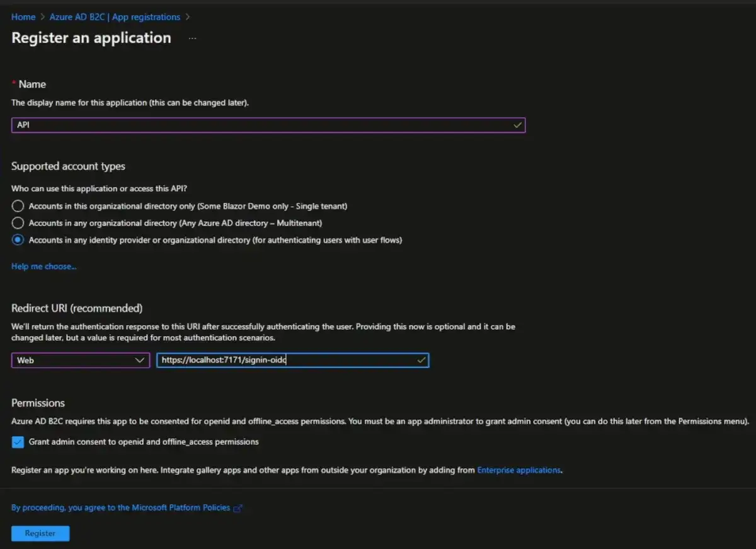Viewport: 756px width, 549px height.
Task: Select the Multitenant Azure AD directory option
Action: pos(18,223)
